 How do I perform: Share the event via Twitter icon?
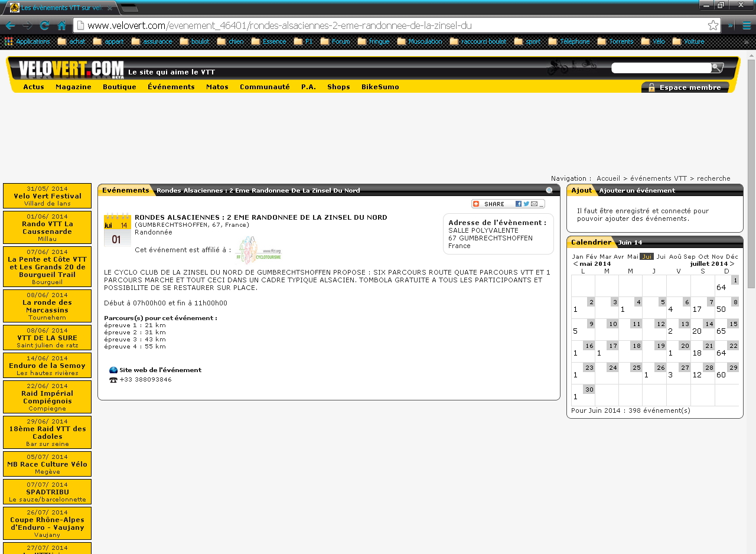tap(526, 204)
